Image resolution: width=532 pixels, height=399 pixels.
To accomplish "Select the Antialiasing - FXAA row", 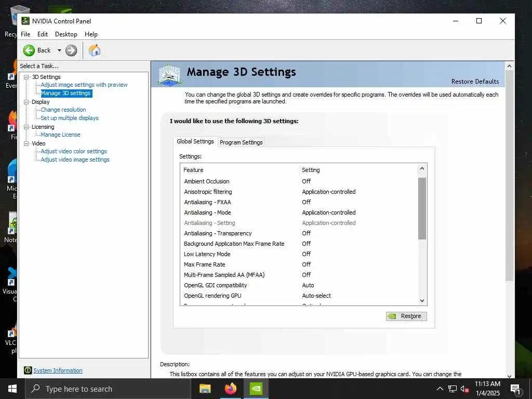I will [299, 202].
